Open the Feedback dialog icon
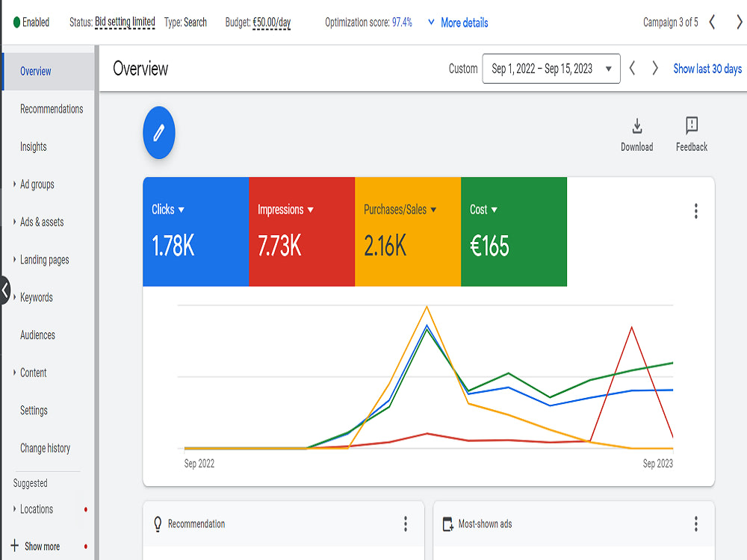Screen dimensions: 747x560 691,125
